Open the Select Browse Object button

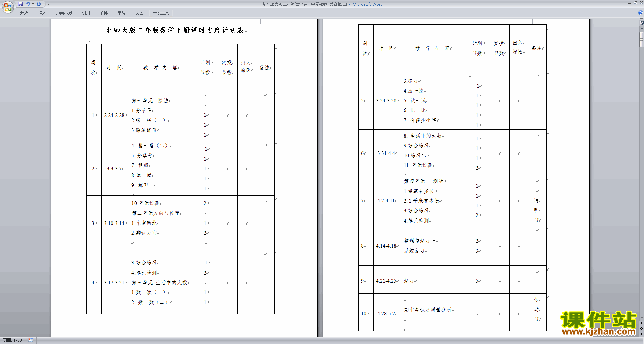click(x=641, y=329)
